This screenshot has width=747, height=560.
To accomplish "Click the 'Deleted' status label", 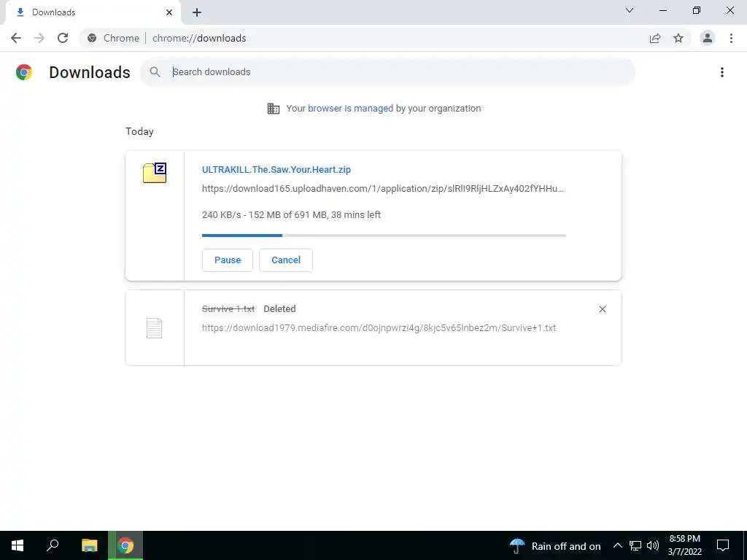I will pos(279,309).
